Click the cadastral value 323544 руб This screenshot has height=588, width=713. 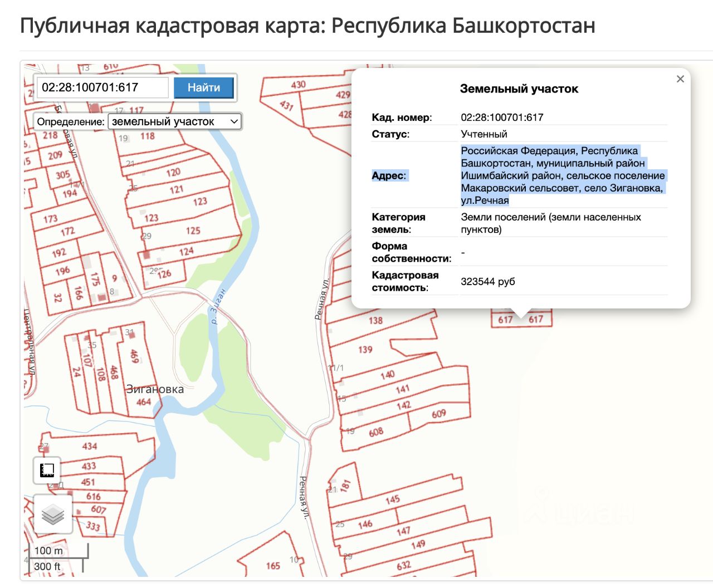(488, 282)
